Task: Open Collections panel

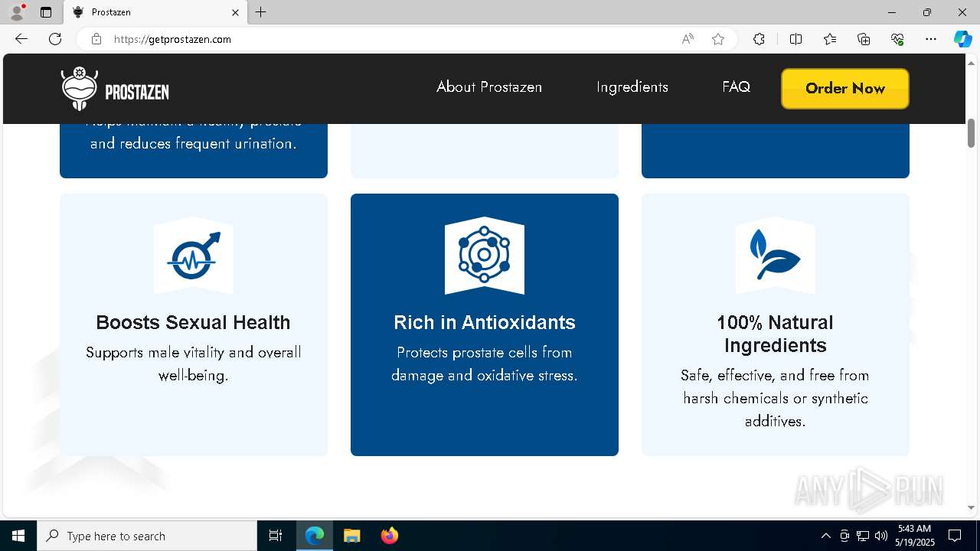Action: click(864, 39)
